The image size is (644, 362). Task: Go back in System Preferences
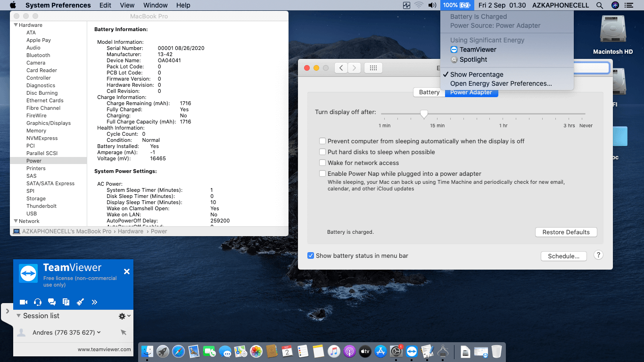click(341, 68)
